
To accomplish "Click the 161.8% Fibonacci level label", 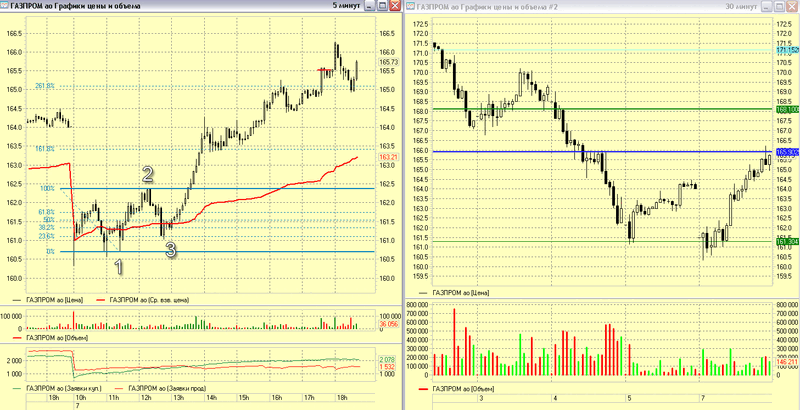I will pyautogui.click(x=45, y=149).
